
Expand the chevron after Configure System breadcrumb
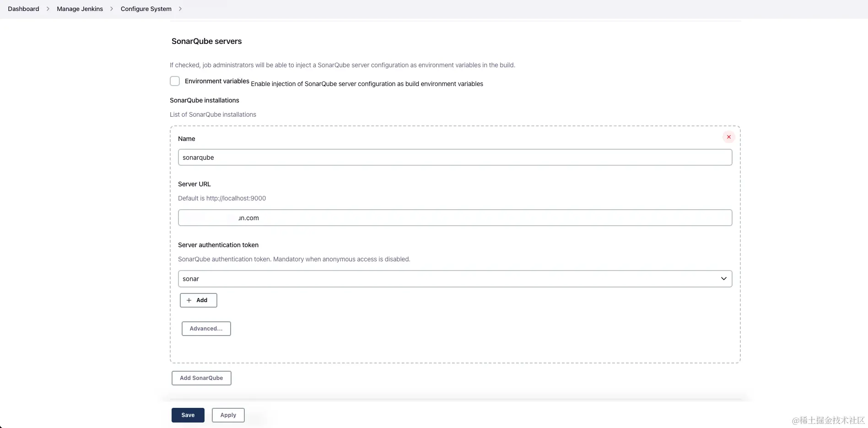[x=180, y=9]
